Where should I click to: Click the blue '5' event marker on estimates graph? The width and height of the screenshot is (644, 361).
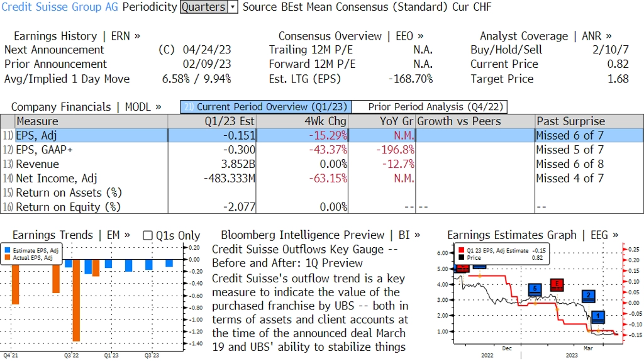pyautogui.click(x=535, y=289)
